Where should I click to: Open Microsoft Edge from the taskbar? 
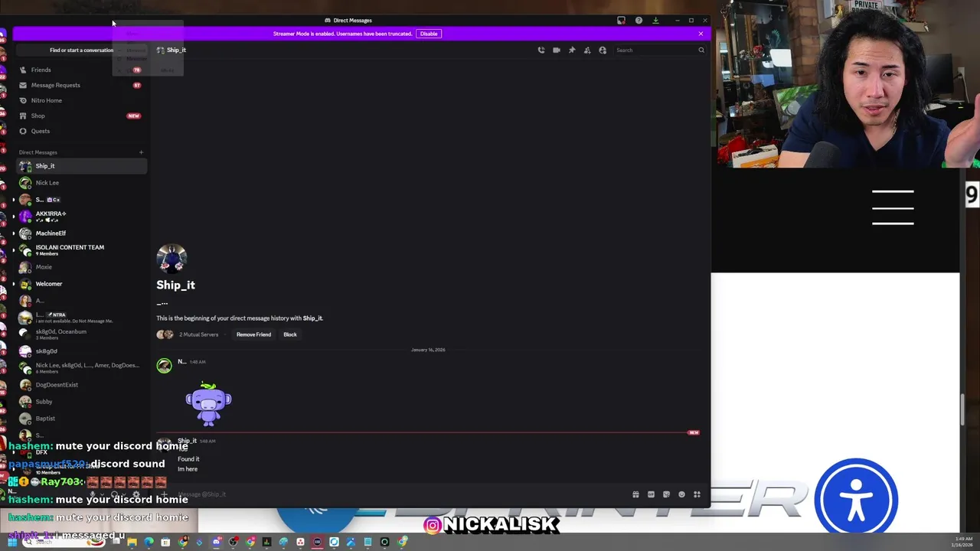click(x=149, y=543)
